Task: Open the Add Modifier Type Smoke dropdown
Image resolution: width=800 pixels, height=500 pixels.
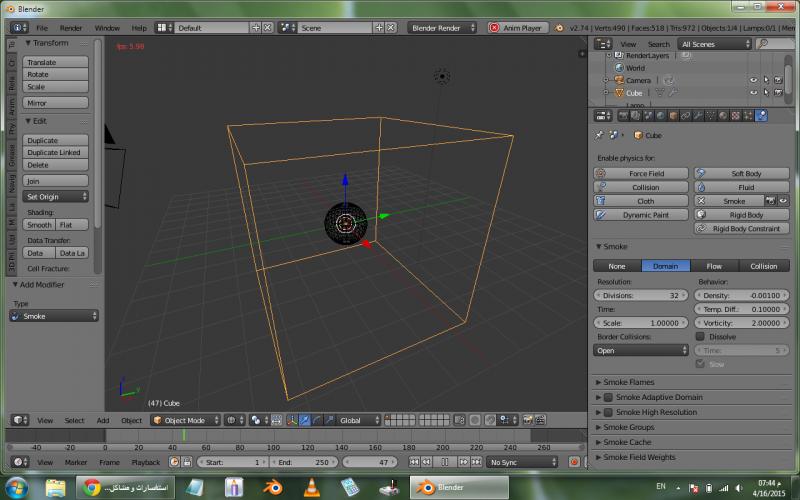Action: click(x=54, y=316)
